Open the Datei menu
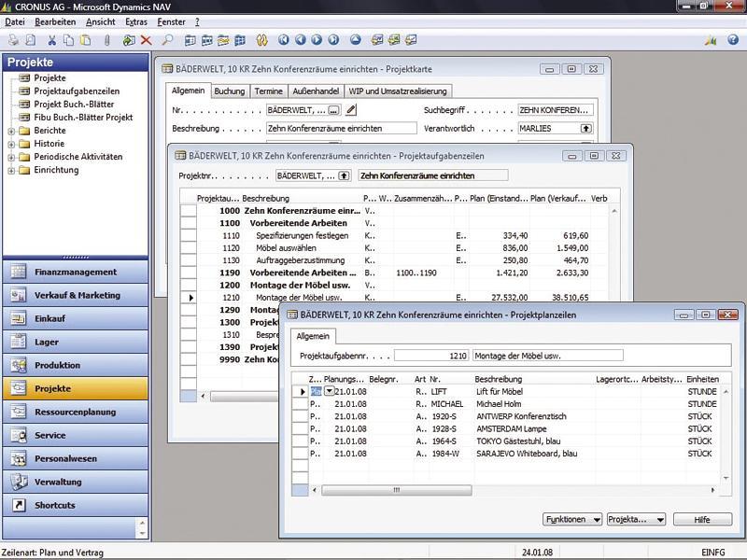Viewport: 747px width, 560px height. pos(15,21)
